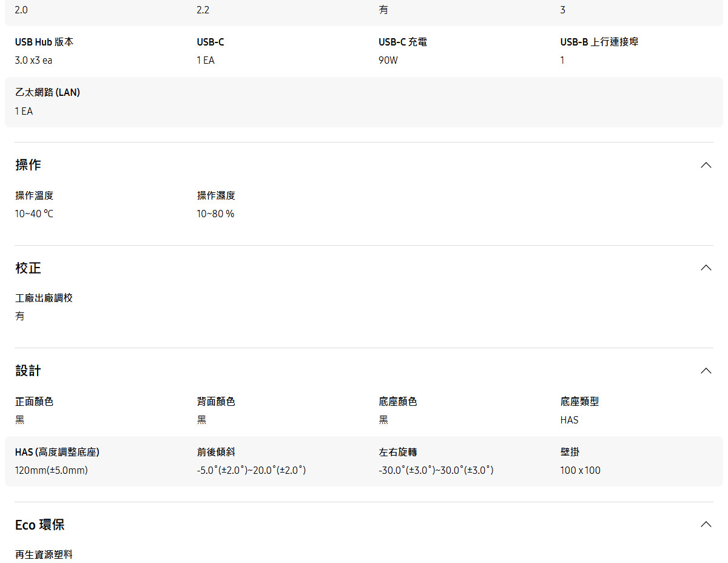Click the USB Hub 版本 spec label
Image resolution: width=728 pixels, height=563 pixels.
(x=44, y=42)
